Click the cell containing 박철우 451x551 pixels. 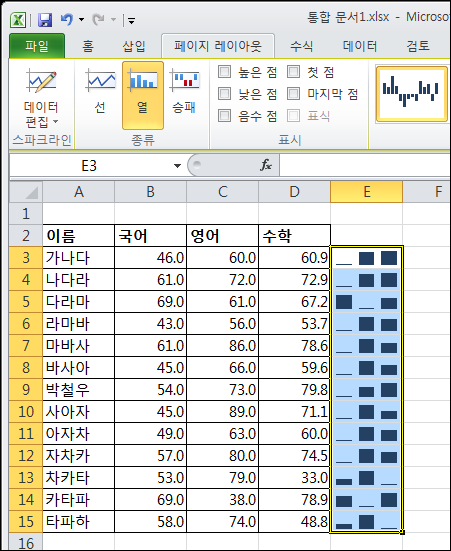coord(78,389)
